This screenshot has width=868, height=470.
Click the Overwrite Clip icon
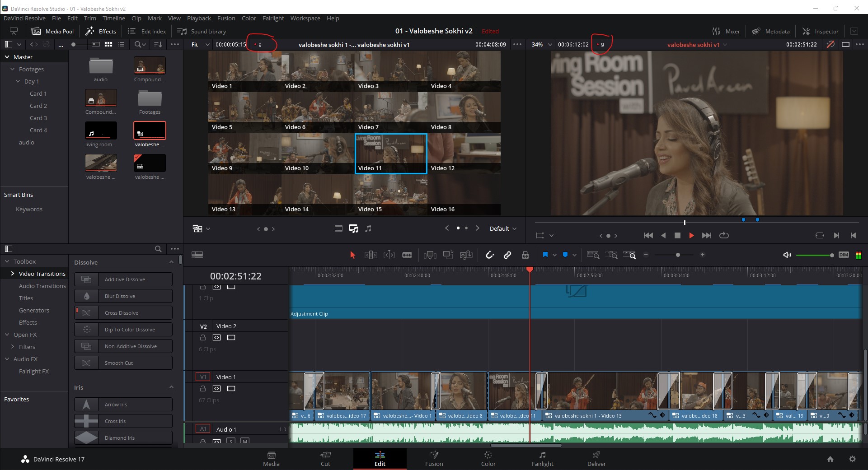tap(448, 255)
